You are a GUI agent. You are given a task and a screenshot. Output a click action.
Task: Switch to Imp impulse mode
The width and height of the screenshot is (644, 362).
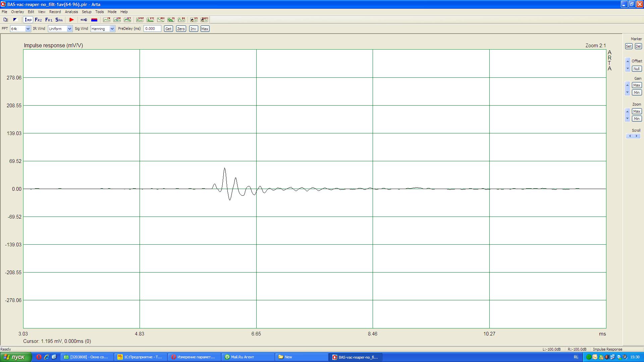(28, 20)
